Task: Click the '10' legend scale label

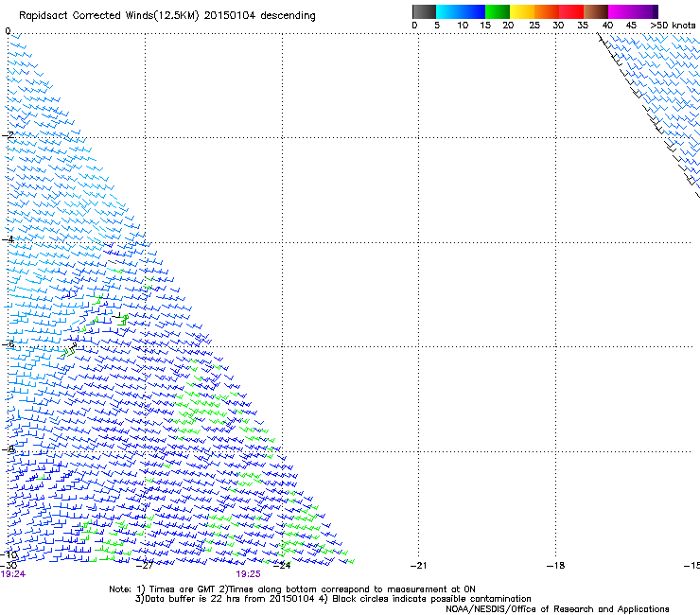Action: click(463, 26)
